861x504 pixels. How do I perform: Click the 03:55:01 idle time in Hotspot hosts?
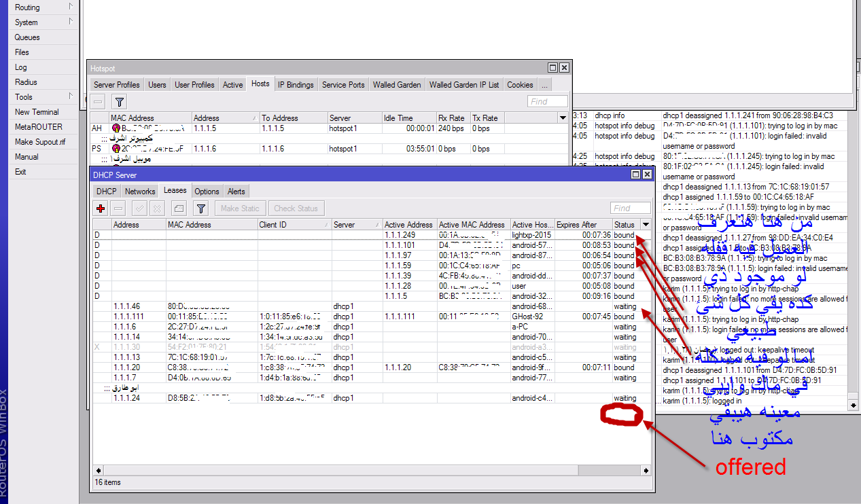coord(419,149)
